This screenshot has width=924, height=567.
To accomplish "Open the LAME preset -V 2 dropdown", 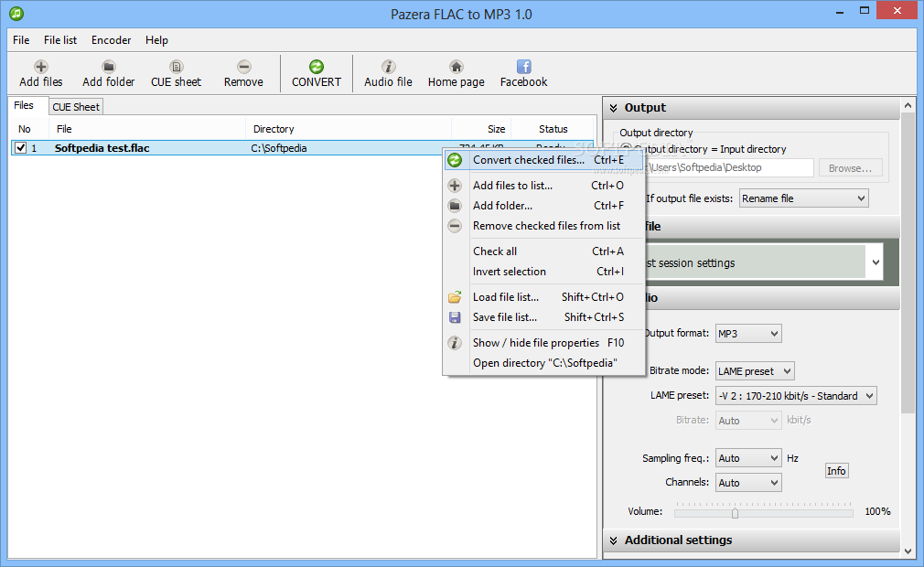I will coord(796,396).
